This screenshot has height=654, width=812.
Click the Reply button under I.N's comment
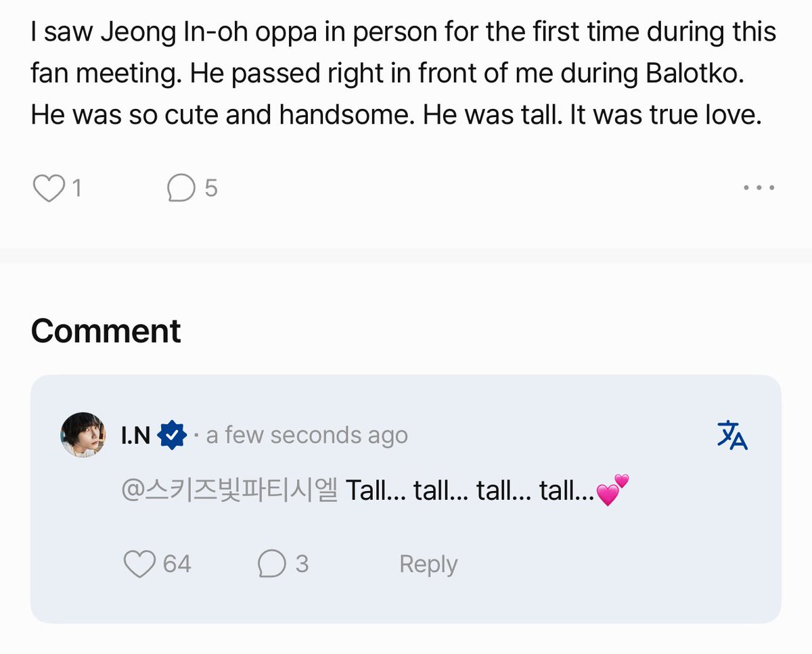pyautogui.click(x=428, y=564)
